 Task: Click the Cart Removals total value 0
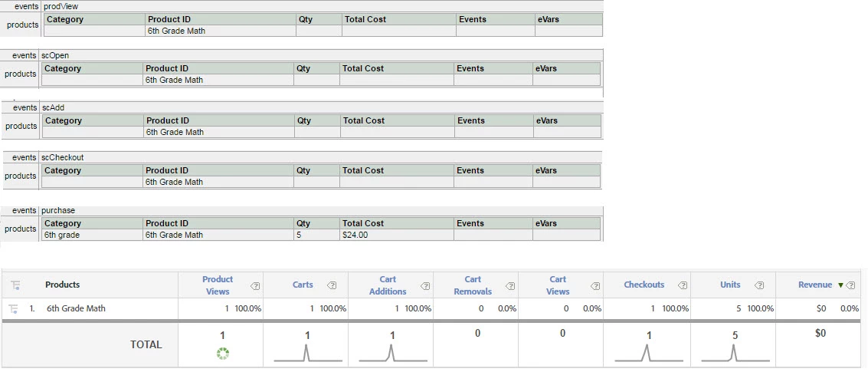point(477,333)
